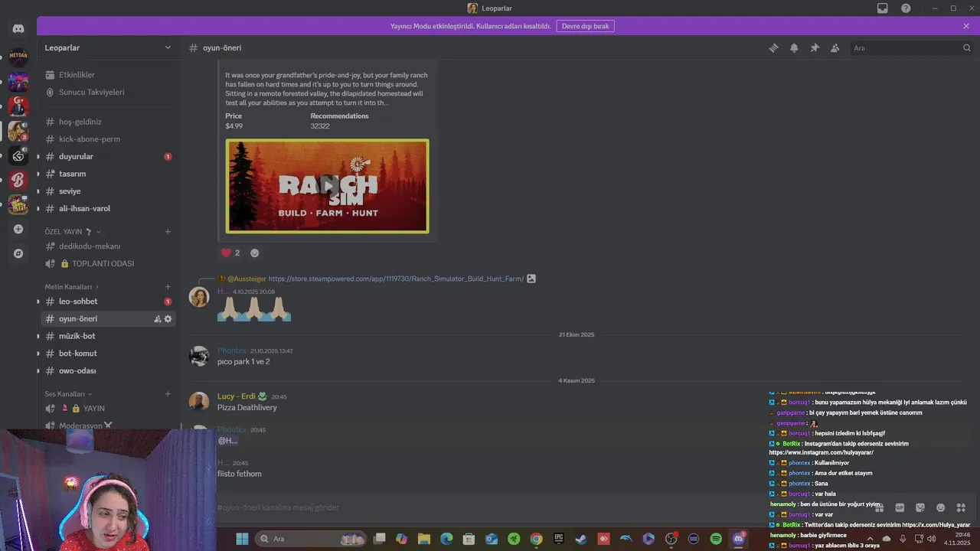Image resolution: width=980 pixels, height=551 pixels.
Task: Open the duyurular channel
Action: pos(108,156)
